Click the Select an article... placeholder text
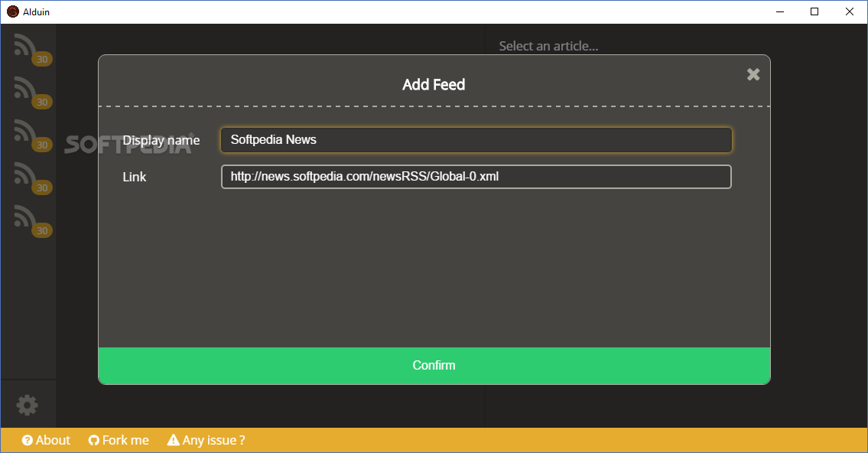This screenshot has width=868, height=453. pos(548,46)
